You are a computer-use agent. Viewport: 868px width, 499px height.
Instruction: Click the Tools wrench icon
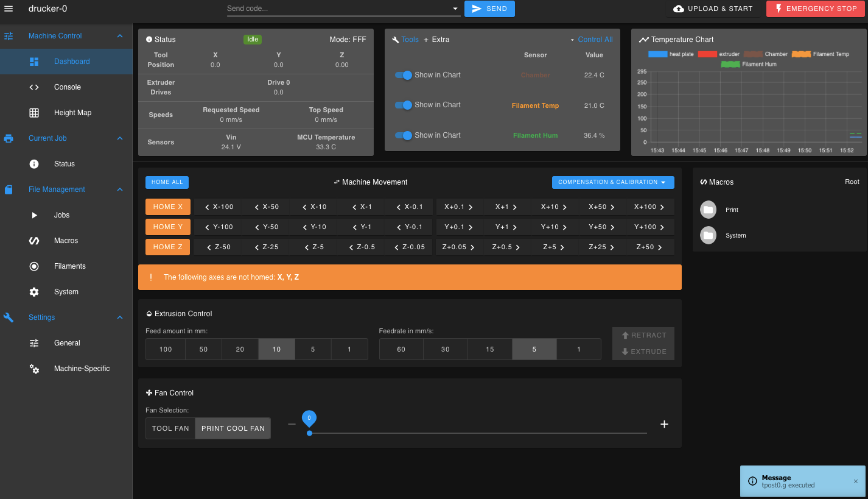click(396, 40)
